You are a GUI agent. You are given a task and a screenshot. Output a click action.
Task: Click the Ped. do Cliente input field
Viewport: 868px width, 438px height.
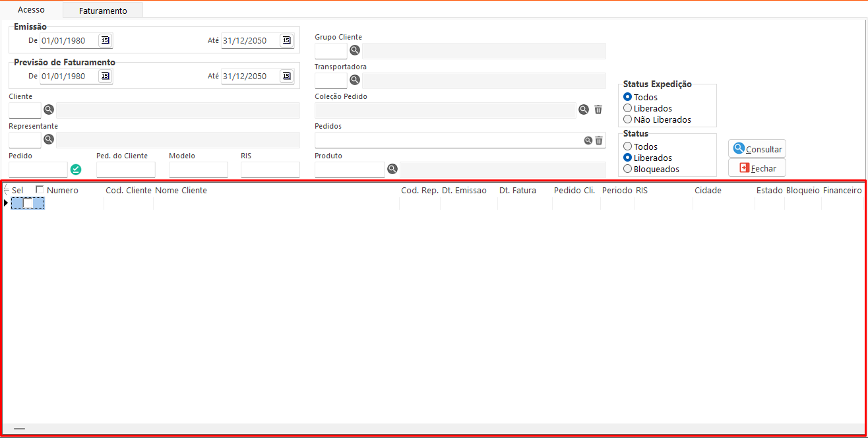[x=125, y=170]
